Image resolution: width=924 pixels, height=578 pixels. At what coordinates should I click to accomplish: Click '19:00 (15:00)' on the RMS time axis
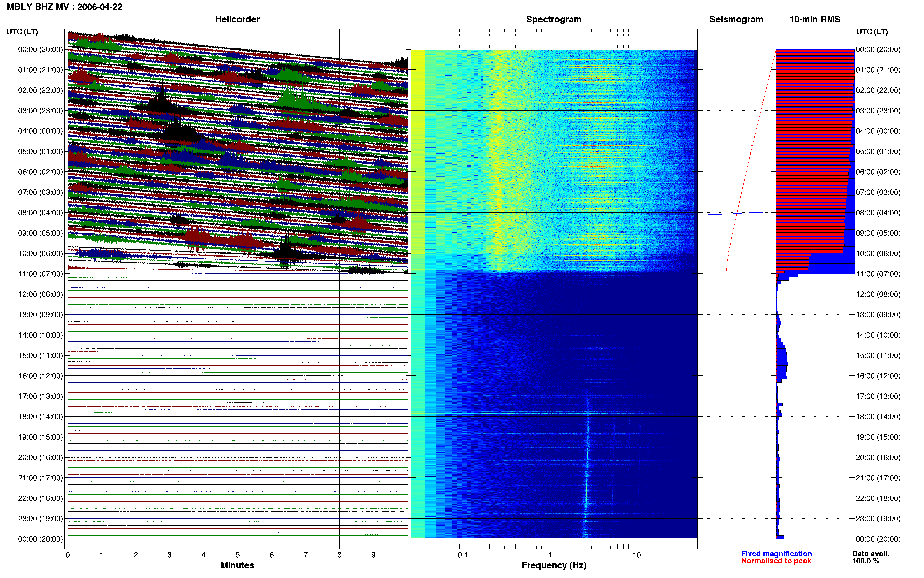(x=878, y=437)
